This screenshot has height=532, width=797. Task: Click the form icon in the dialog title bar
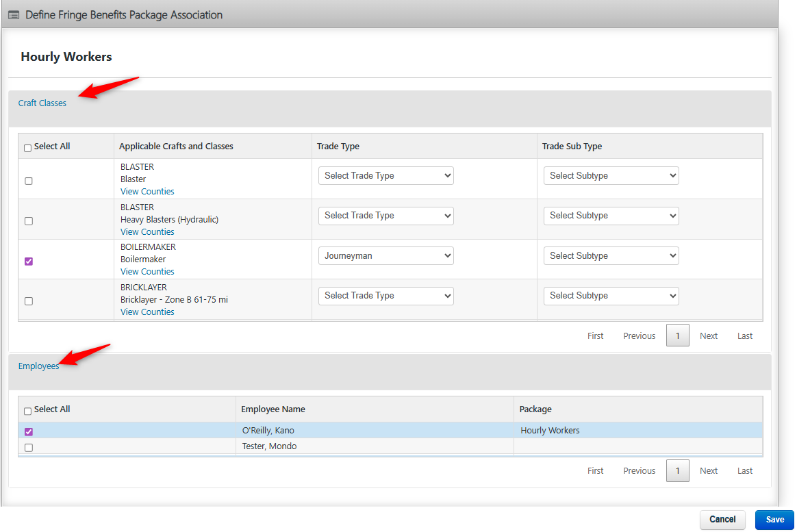pyautogui.click(x=14, y=15)
